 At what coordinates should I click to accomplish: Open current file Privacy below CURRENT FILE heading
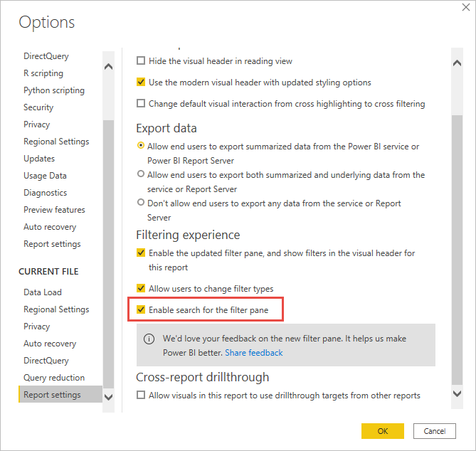coord(37,327)
